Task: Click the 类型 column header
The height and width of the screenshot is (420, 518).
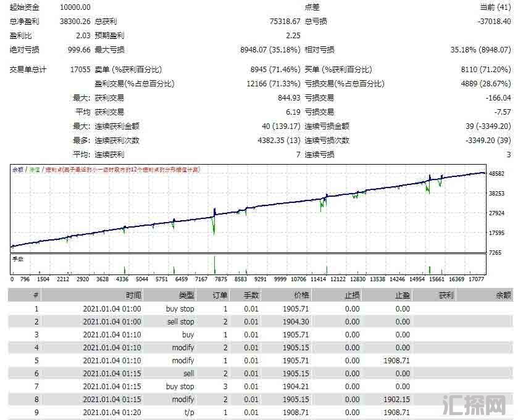Action: pyautogui.click(x=186, y=295)
